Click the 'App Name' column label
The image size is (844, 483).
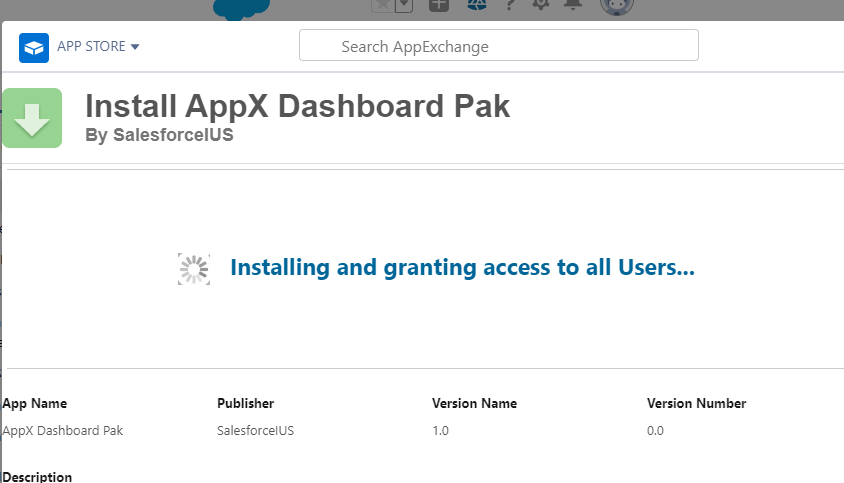[34, 403]
